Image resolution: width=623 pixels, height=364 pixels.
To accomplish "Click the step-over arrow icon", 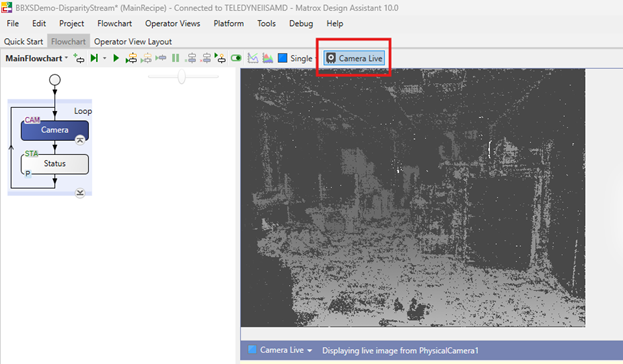I will (161, 58).
